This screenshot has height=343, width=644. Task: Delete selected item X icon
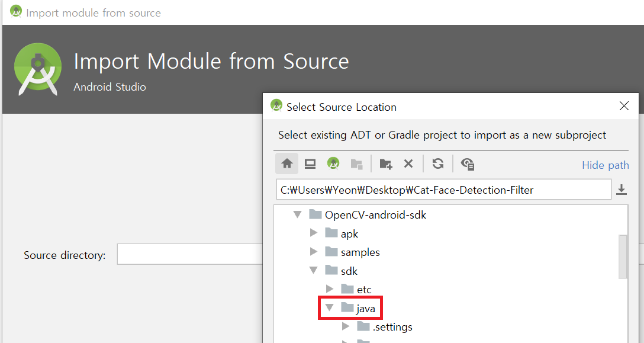[408, 164]
